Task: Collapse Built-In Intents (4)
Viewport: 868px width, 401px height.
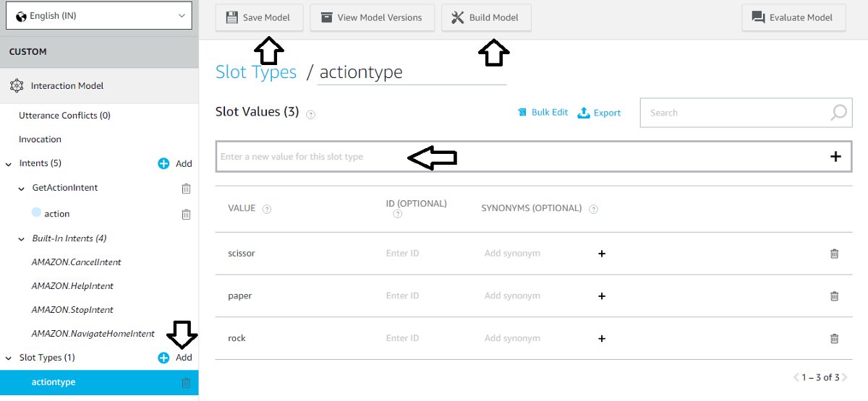Action: 22,238
